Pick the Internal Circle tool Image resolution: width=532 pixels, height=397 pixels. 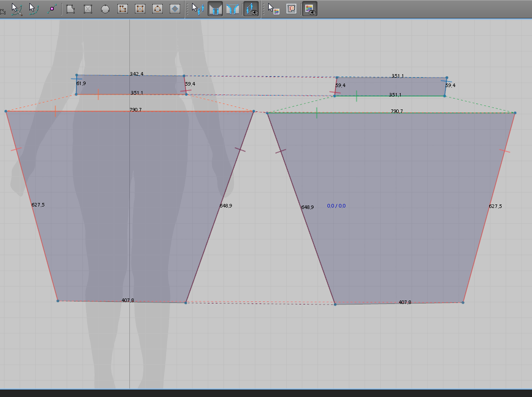[x=157, y=9]
